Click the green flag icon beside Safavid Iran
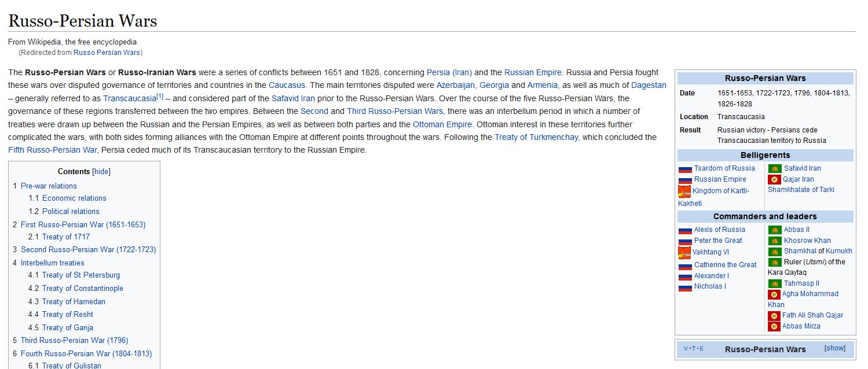This screenshot has height=369, width=868. (775, 169)
